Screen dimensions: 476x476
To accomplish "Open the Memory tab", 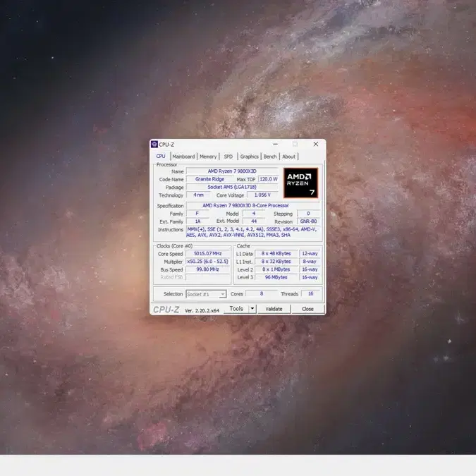I will pyautogui.click(x=208, y=157).
